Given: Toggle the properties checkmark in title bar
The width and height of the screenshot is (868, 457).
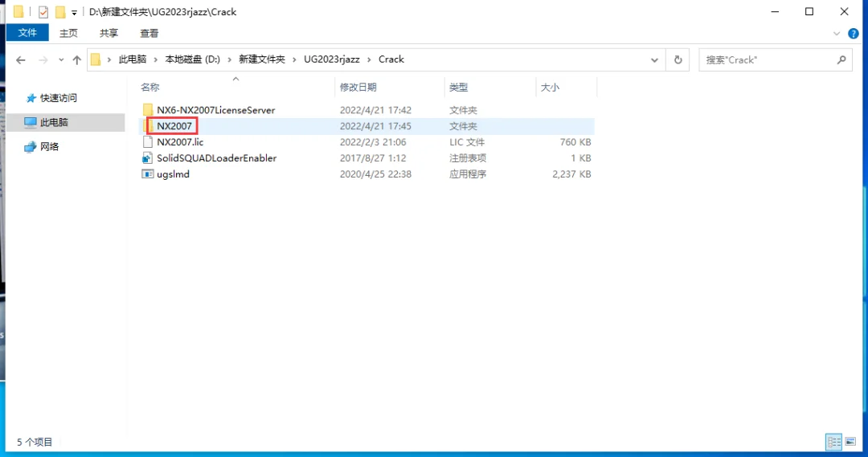Looking at the screenshot, I should coord(43,11).
